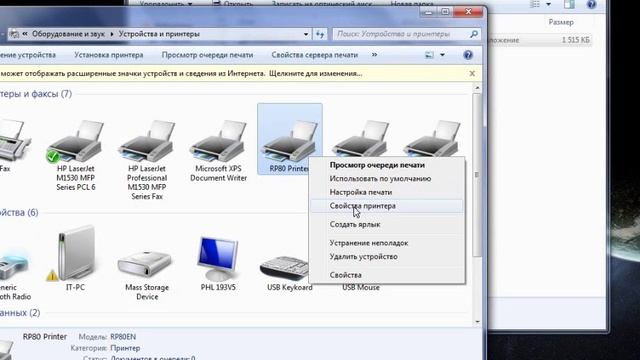Click the Оборудование и звук breadcrumb

pyautogui.click(x=69, y=34)
